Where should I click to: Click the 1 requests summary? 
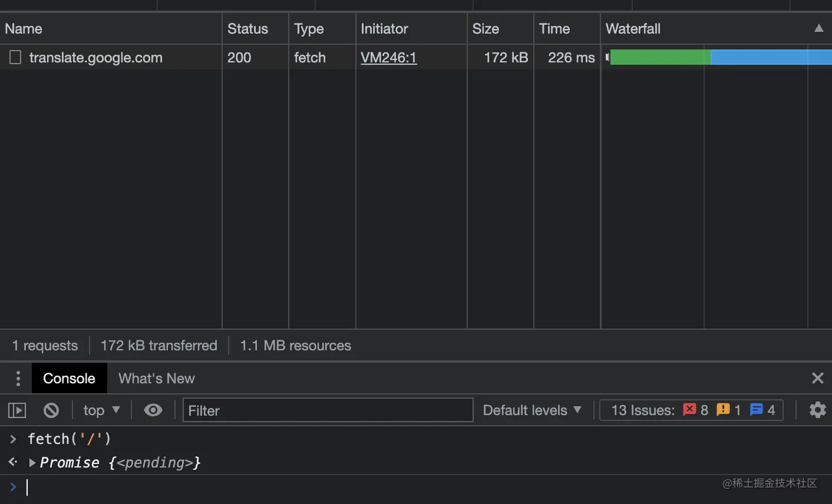point(45,346)
